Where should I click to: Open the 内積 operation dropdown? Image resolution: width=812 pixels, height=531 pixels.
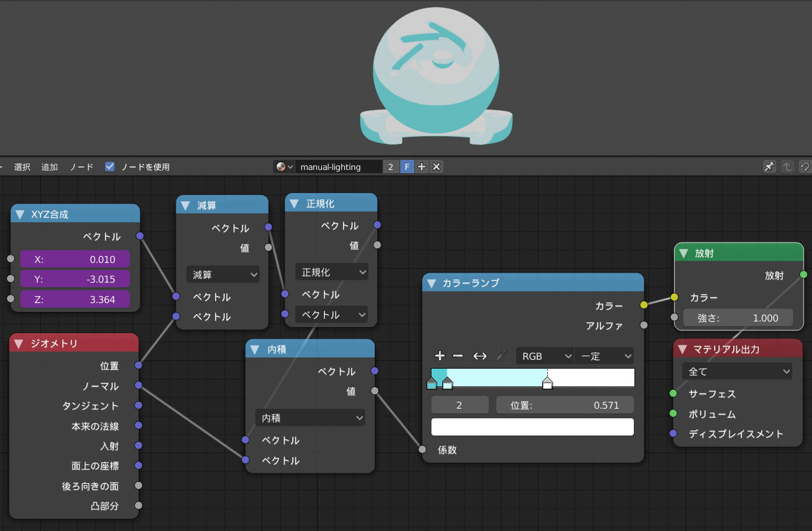tap(310, 418)
